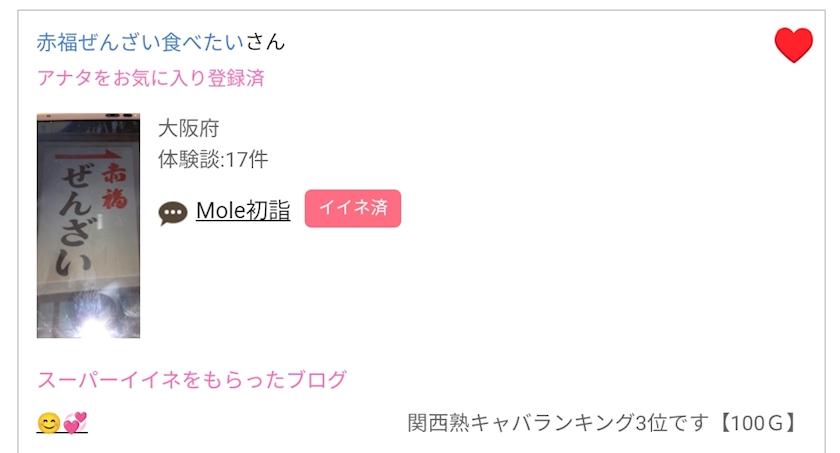Click the アナタをお気に入り登録済 status label
The height and width of the screenshot is (453, 840).
tap(151, 78)
